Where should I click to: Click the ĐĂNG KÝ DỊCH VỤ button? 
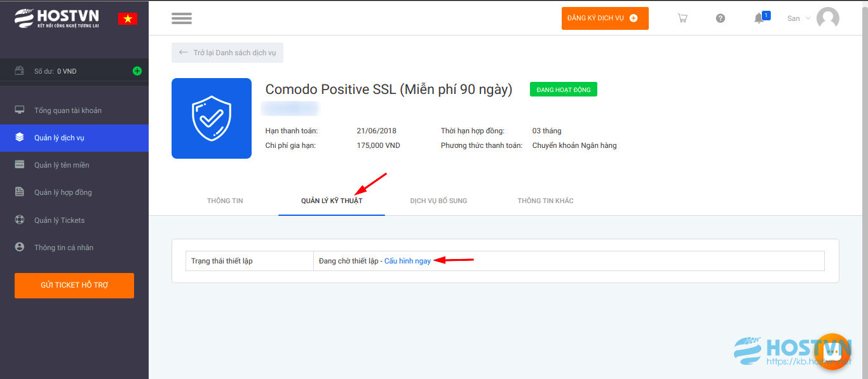click(605, 18)
